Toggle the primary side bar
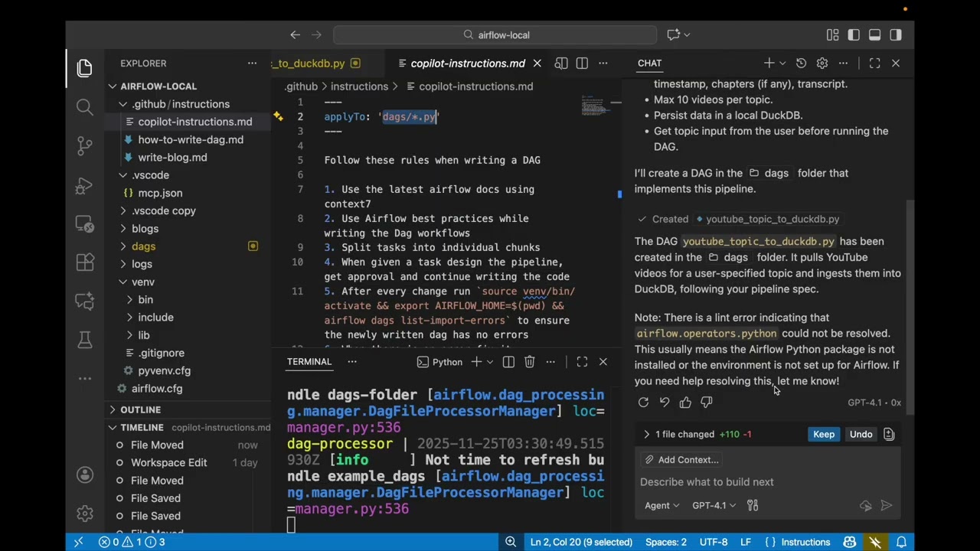Viewport: 980px width, 551px height. click(x=854, y=34)
